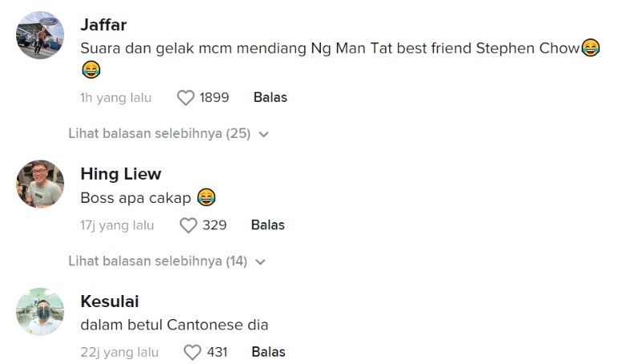Open the Hing Liew username link
Viewport: 637px width, 364px height.
(121, 174)
